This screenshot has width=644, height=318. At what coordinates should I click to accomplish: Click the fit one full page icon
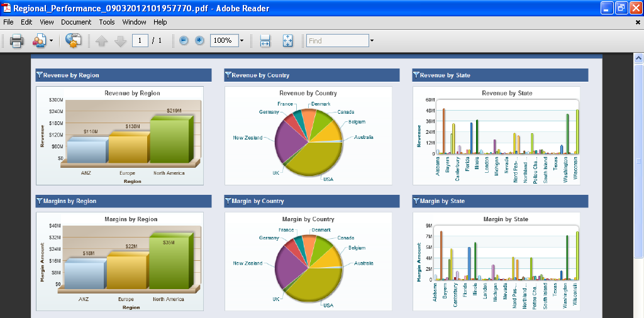click(x=287, y=41)
